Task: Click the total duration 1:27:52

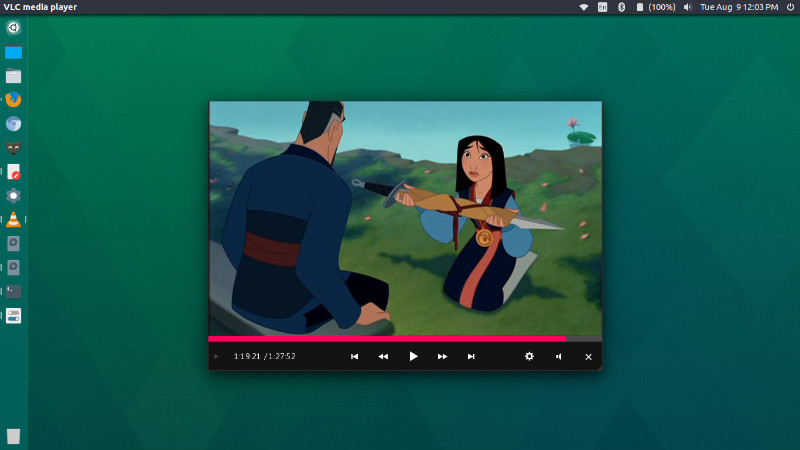Action: 282,356
